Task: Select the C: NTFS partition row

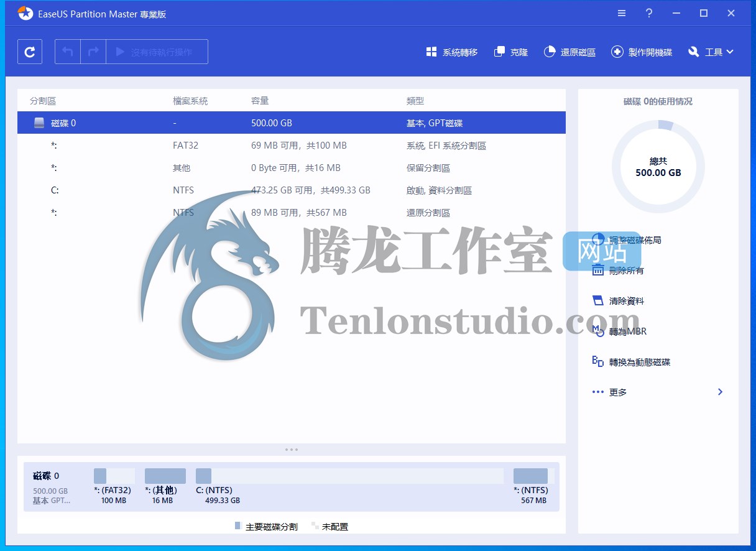Action: pyautogui.click(x=292, y=190)
